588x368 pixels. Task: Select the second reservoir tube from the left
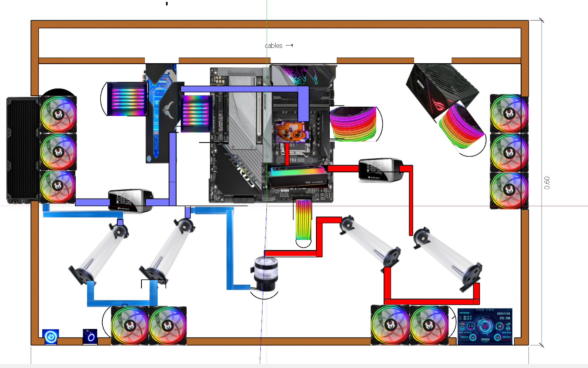[167, 251]
